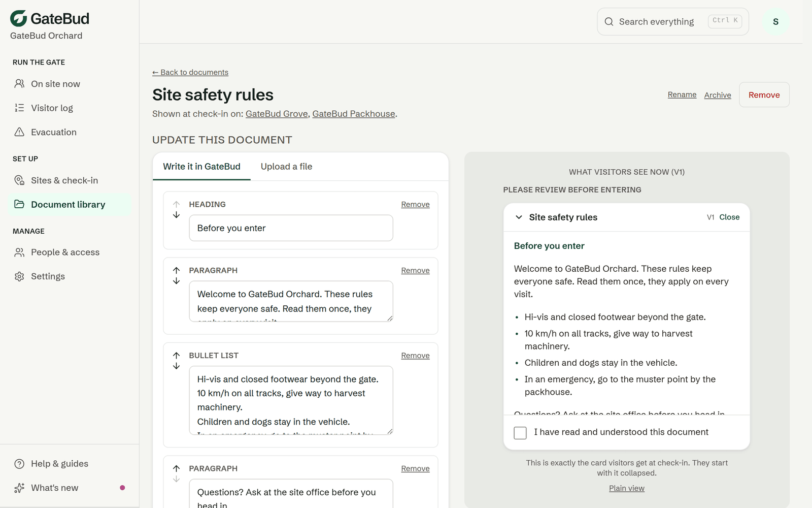Remove the first Paragraph block

[415, 270]
